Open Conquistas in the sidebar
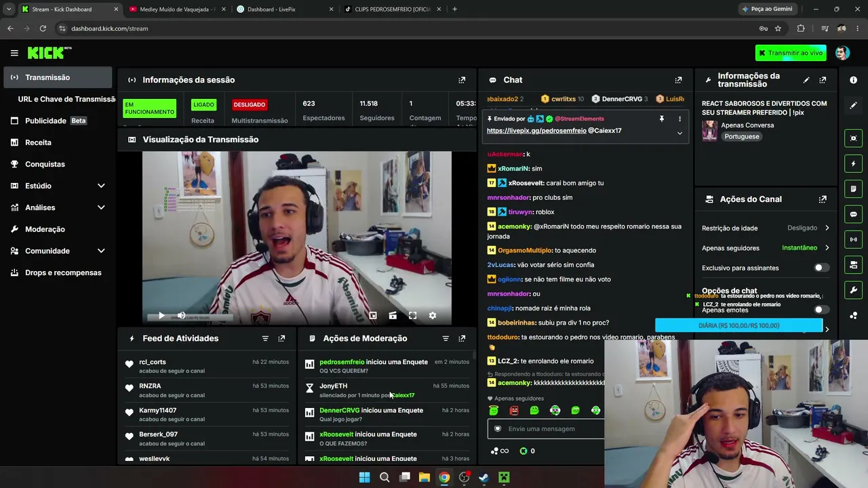 coord(57,164)
